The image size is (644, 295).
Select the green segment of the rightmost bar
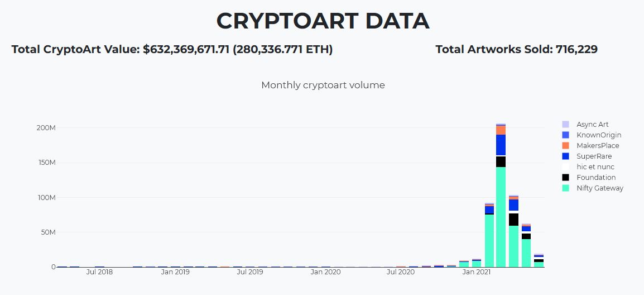pyautogui.click(x=539, y=264)
